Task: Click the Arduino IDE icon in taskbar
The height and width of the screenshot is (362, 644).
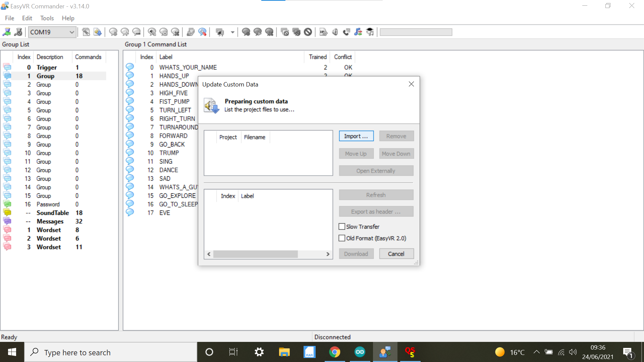Action: click(359, 352)
